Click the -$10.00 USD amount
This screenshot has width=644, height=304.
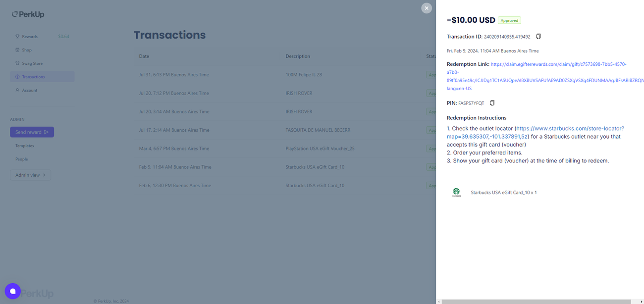click(471, 20)
